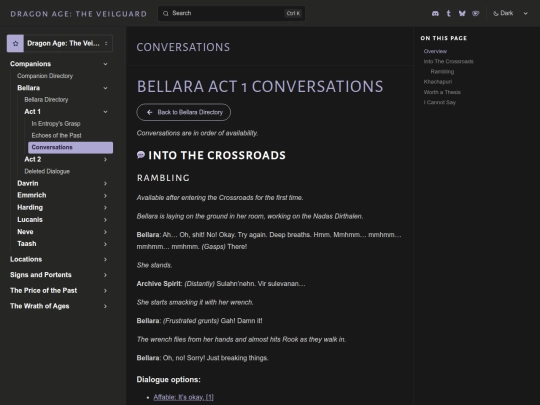Open the Dragon Age: The Veilguard site title
Viewport: 540px width, 405px height.
coord(79,14)
